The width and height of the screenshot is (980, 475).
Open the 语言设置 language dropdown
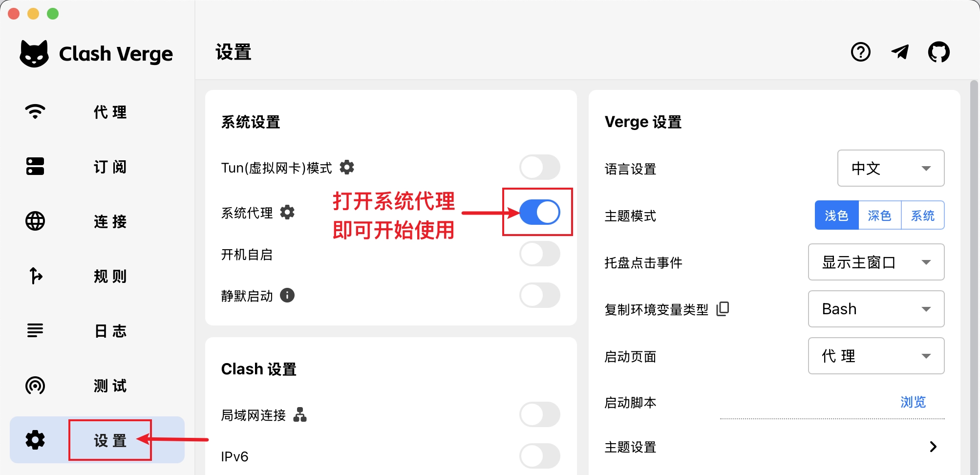pyautogui.click(x=891, y=168)
